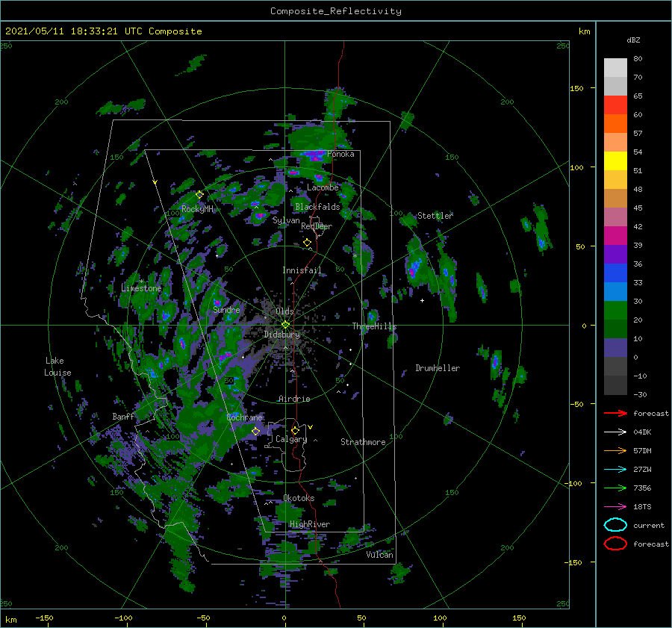Select the red swatch in dBZ scale
The height and width of the screenshot is (628, 672).
click(x=615, y=105)
